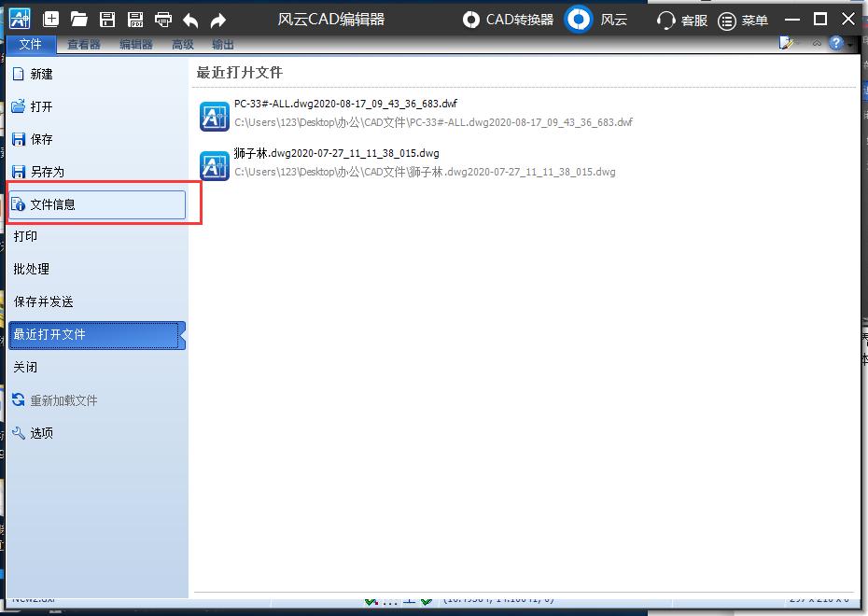Click the undo arrow icon

pos(191,21)
